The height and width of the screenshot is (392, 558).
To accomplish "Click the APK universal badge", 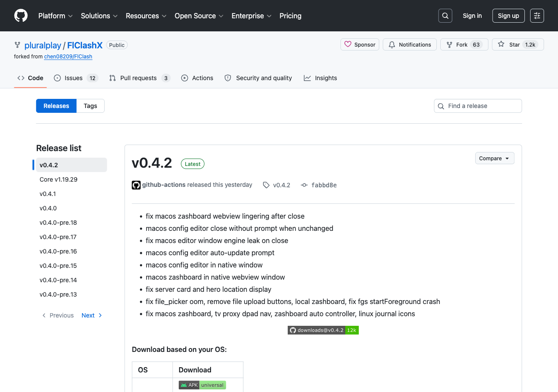I will (x=202, y=385).
